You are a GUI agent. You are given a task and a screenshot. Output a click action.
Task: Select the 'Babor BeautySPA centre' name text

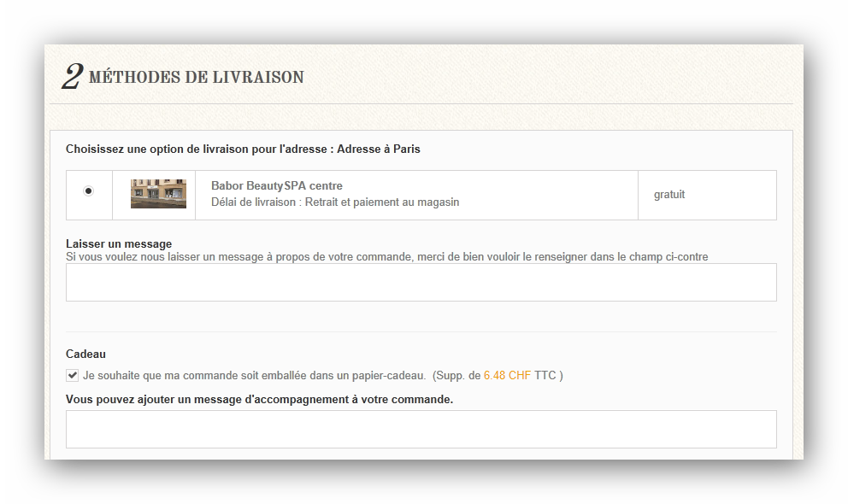tap(277, 186)
